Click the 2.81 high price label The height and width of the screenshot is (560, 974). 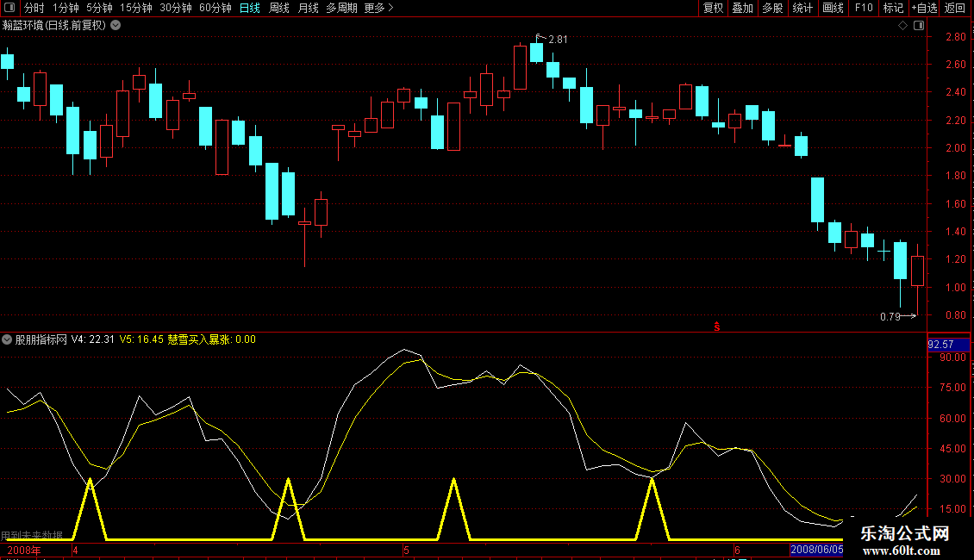[557, 40]
